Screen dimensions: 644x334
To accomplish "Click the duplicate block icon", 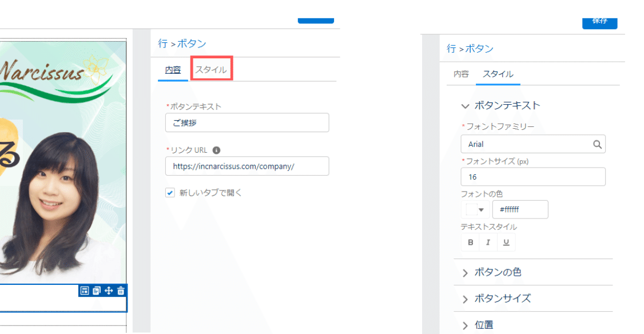I will pos(97,291).
